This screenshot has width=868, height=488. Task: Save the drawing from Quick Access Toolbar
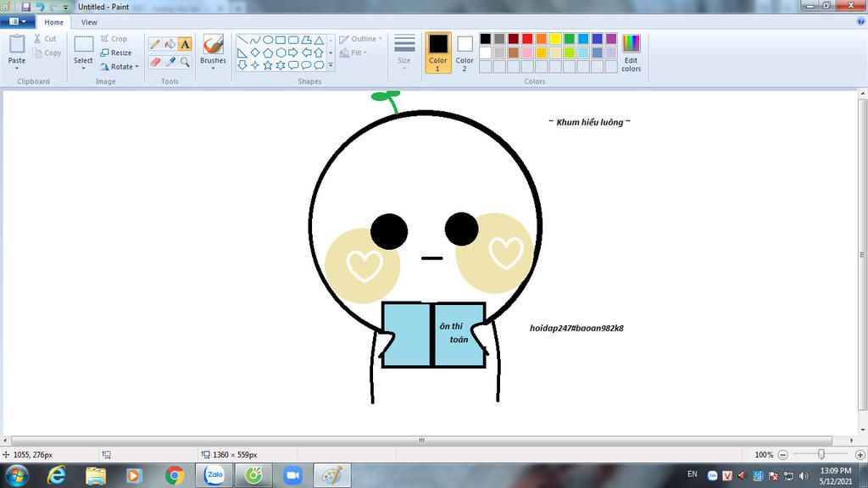26,7
